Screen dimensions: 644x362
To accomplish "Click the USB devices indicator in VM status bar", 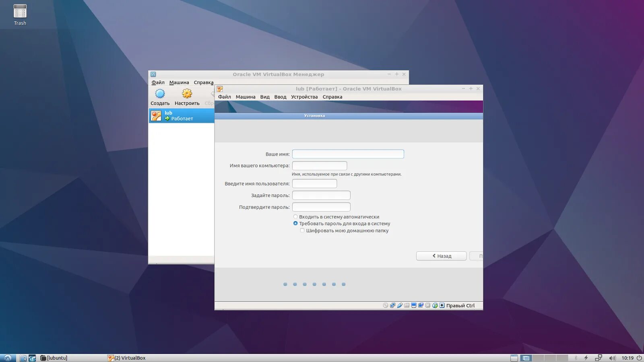I will pos(400,305).
